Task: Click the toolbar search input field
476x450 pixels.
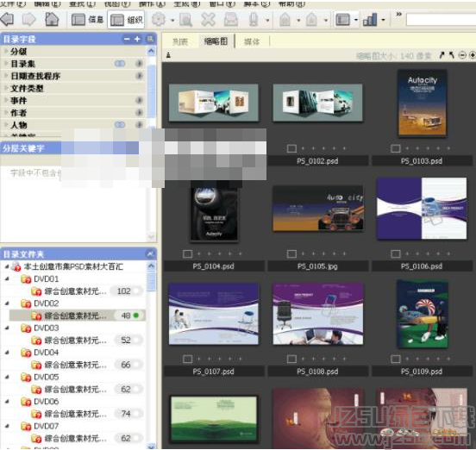Action: tap(441, 20)
